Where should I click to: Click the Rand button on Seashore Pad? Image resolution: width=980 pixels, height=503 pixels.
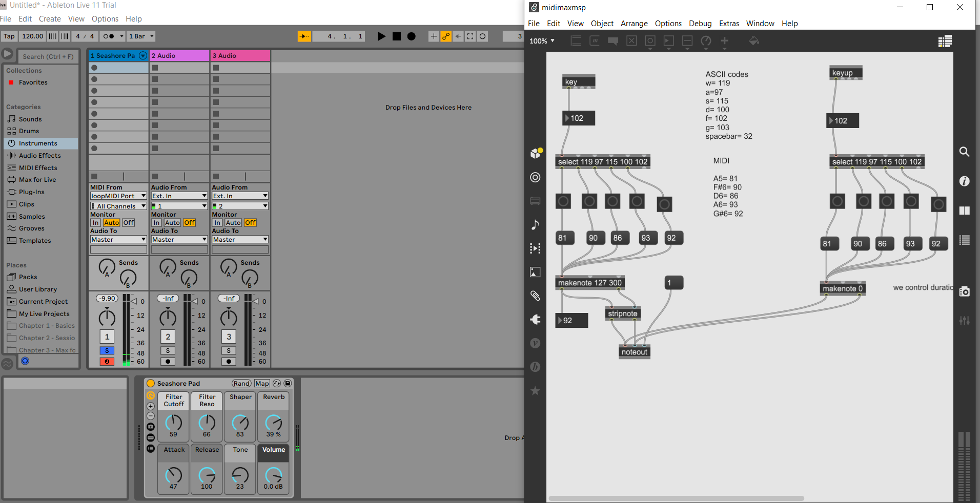[241, 383]
